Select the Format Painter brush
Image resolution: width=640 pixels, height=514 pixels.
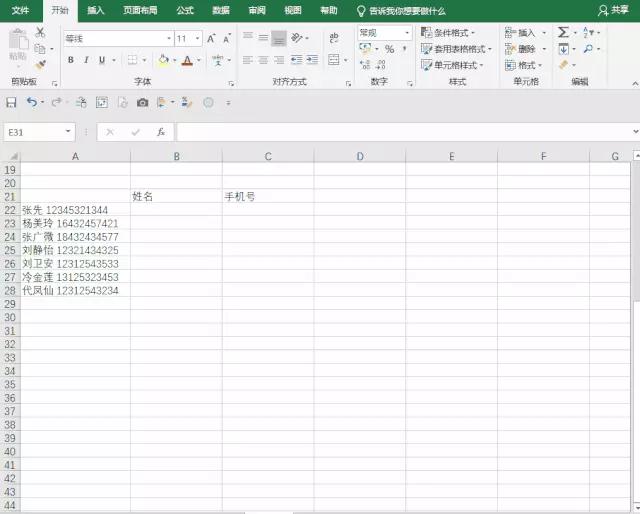click(x=40, y=65)
